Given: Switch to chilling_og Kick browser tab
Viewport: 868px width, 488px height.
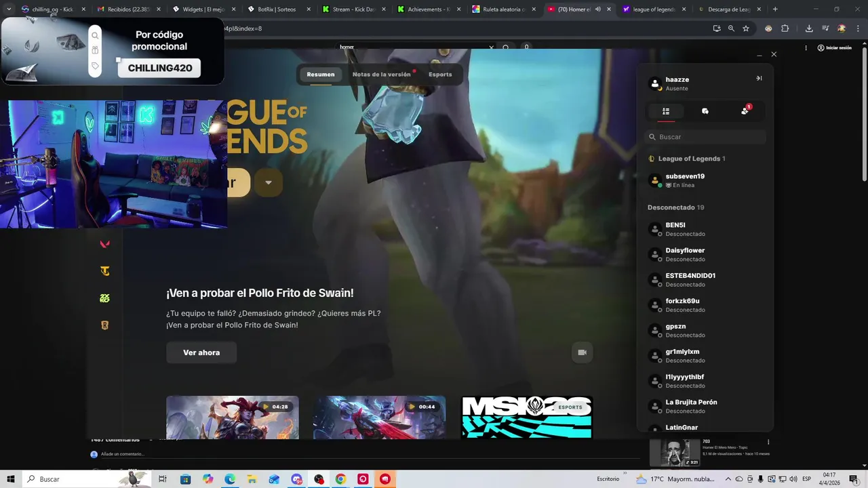Looking at the screenshot, I should pos(53,9).
